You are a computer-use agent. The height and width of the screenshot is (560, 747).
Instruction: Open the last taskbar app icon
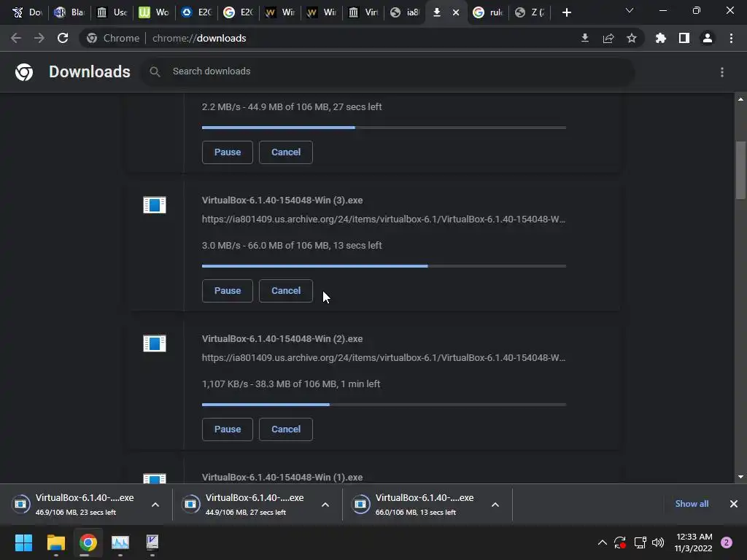(152, 542)
